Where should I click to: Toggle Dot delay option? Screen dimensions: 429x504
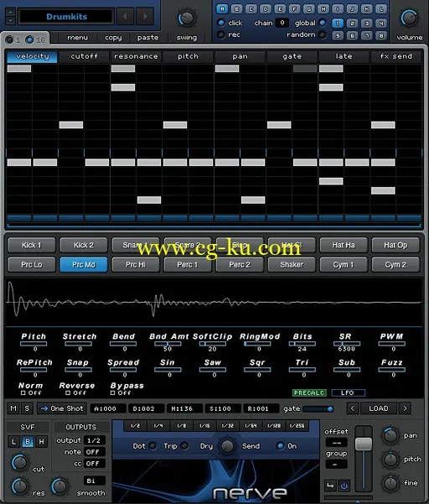pyautogui.click(x=152, y=446)
